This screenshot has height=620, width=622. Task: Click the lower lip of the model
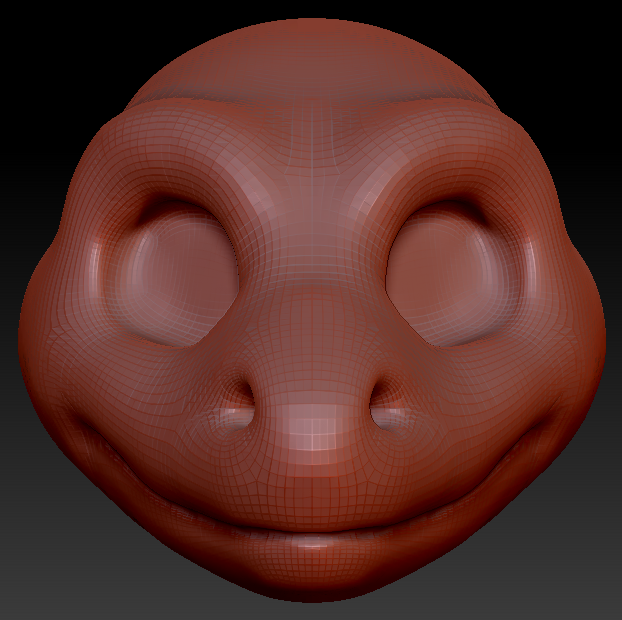(312, 555)
